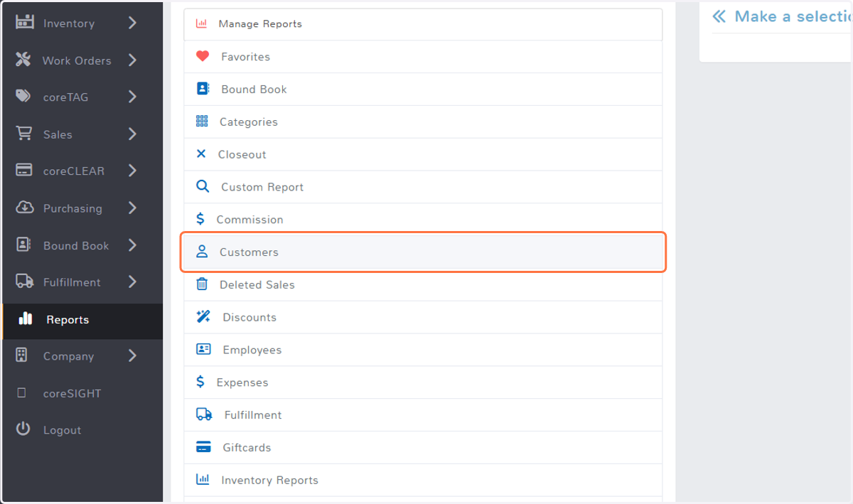Open the Giftcards report
This screenshot has width=853, height=504.
423,447
